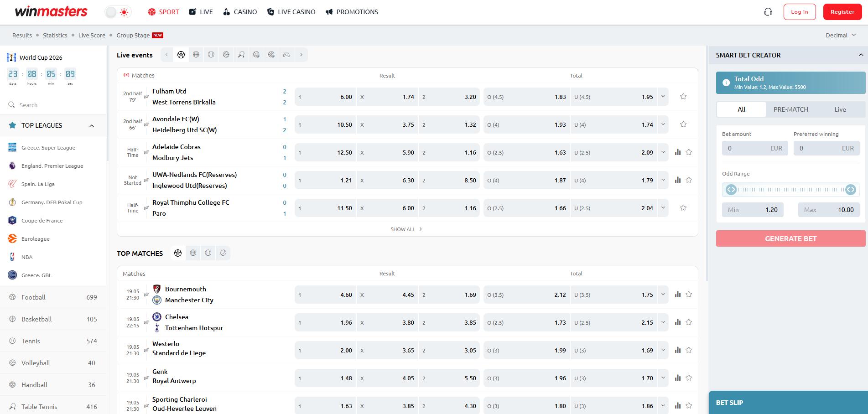
Task: Click the Register button
Action: pos(842,12)
